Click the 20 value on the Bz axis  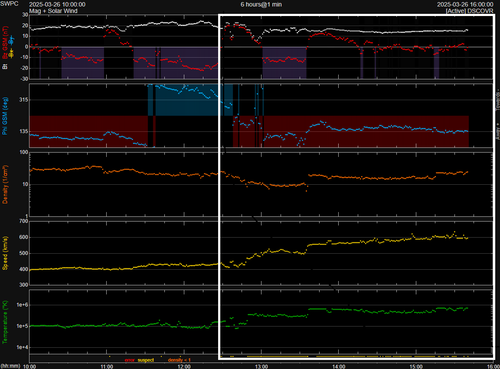[25, 25]
